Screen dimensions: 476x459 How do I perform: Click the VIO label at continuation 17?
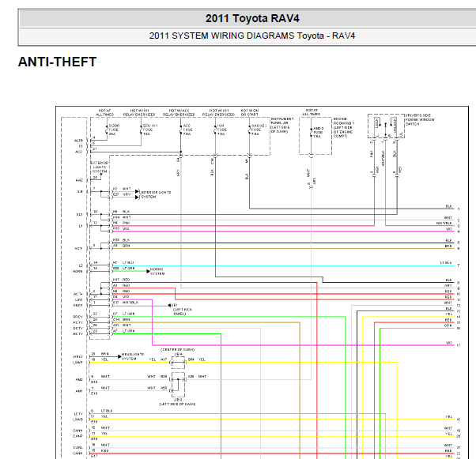(449, 343)
